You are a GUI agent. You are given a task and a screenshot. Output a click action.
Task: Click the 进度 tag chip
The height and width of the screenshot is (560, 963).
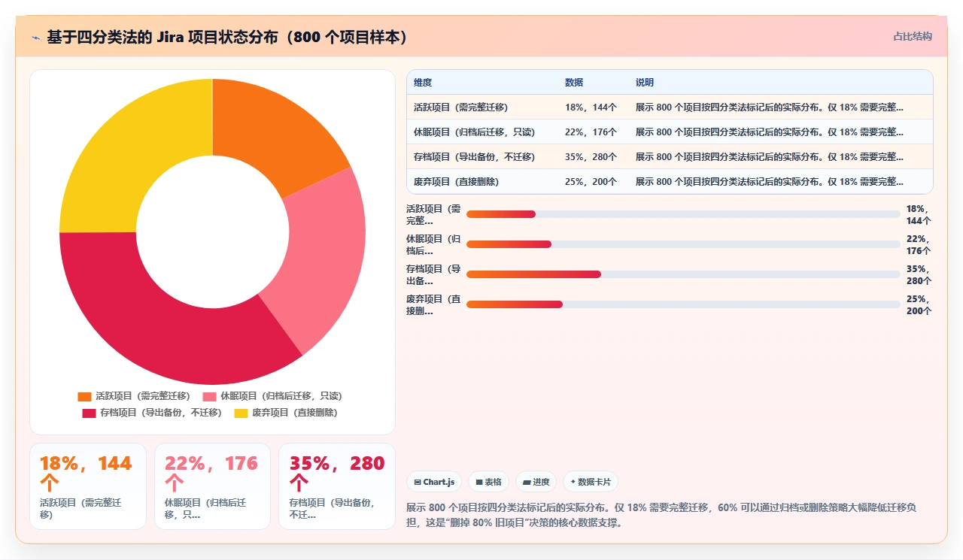tap(536, 482)
